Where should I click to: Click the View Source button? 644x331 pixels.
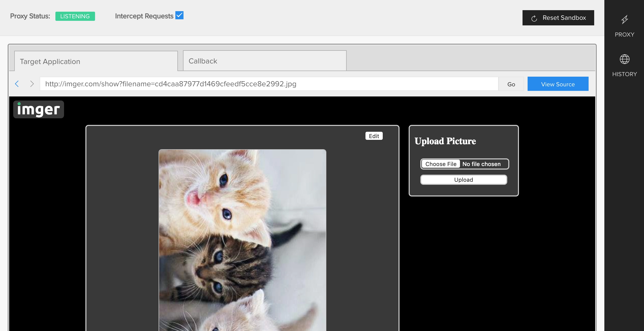coord(558,84)
